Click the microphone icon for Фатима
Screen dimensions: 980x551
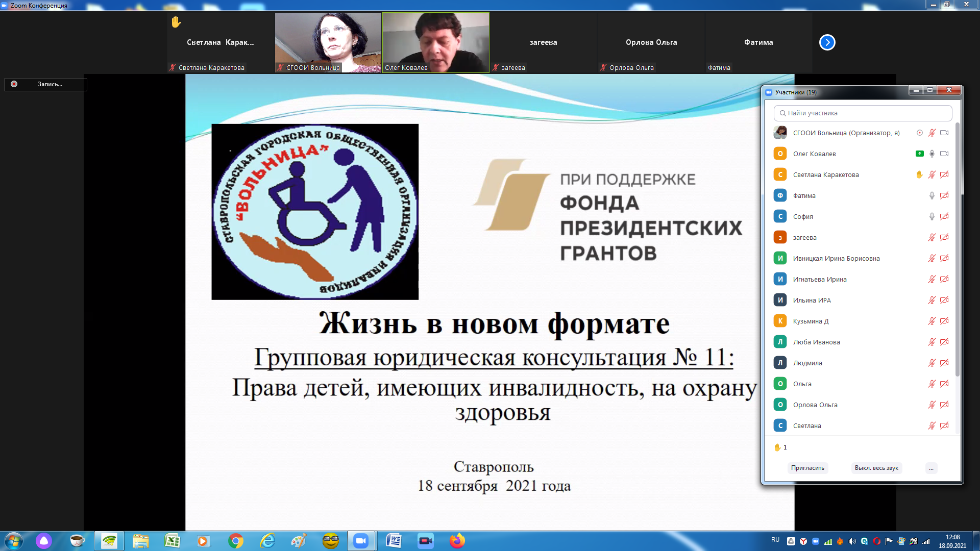point(932,195)
